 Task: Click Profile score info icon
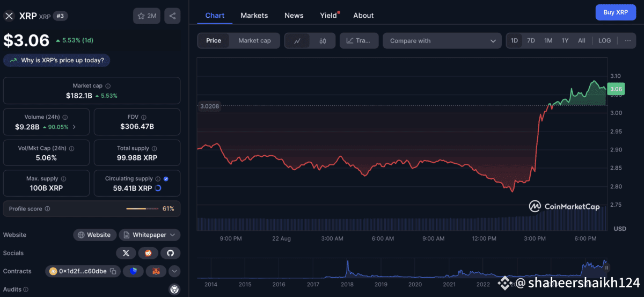[47, 209]
